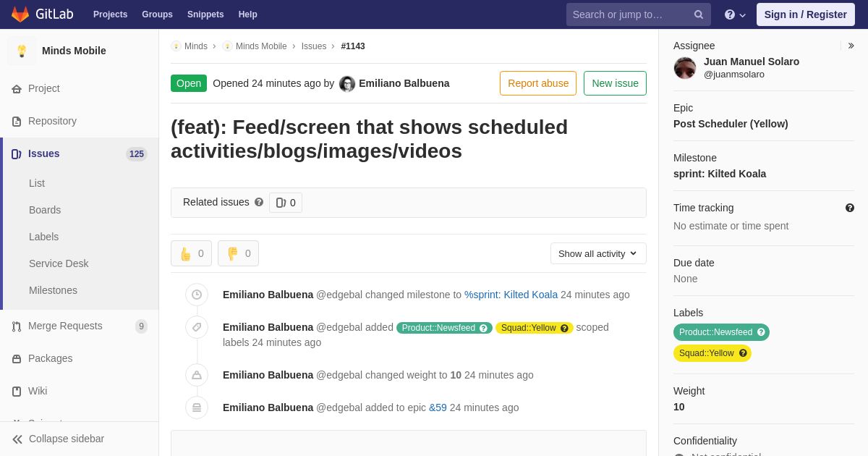Click help icon on Squad::Yellow label in activity
The width and height of the screenshot is (868, 456).
coord(564,328)
